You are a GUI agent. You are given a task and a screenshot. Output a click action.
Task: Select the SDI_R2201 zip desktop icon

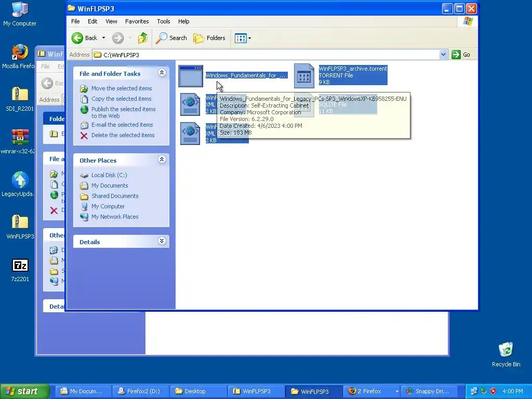click(20, 99)
